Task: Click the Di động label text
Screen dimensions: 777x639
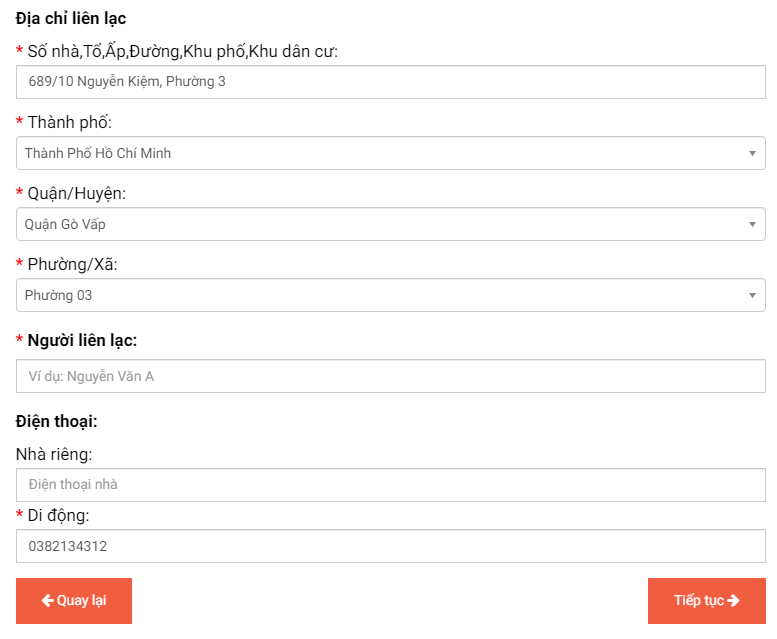Action: (x=58, y=515)
